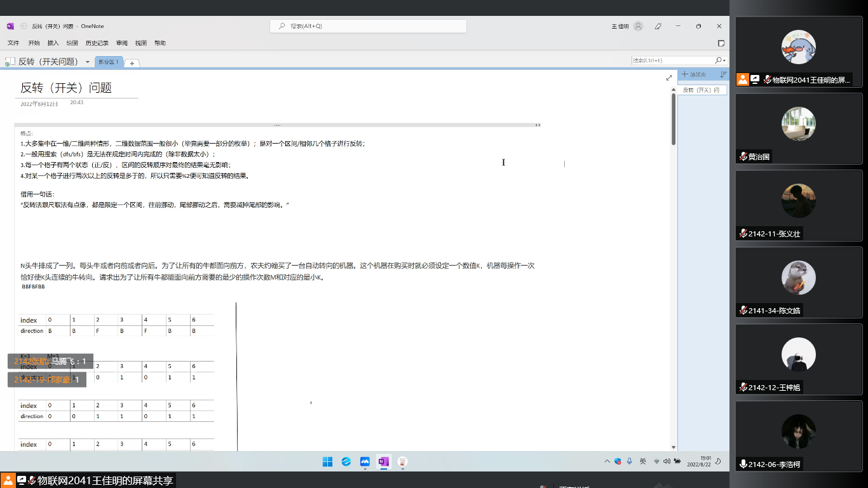Open the 历史记录 ribbon tab

coord(97,43)
